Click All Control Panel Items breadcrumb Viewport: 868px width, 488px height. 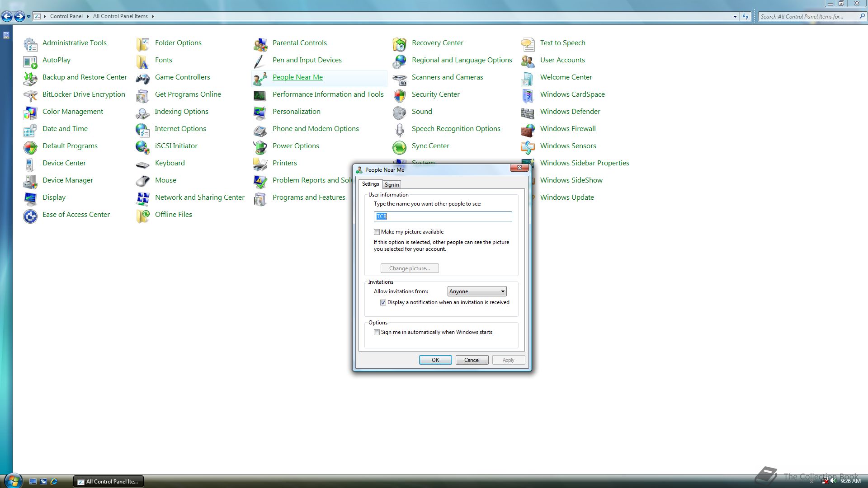[x=120, y=16]
